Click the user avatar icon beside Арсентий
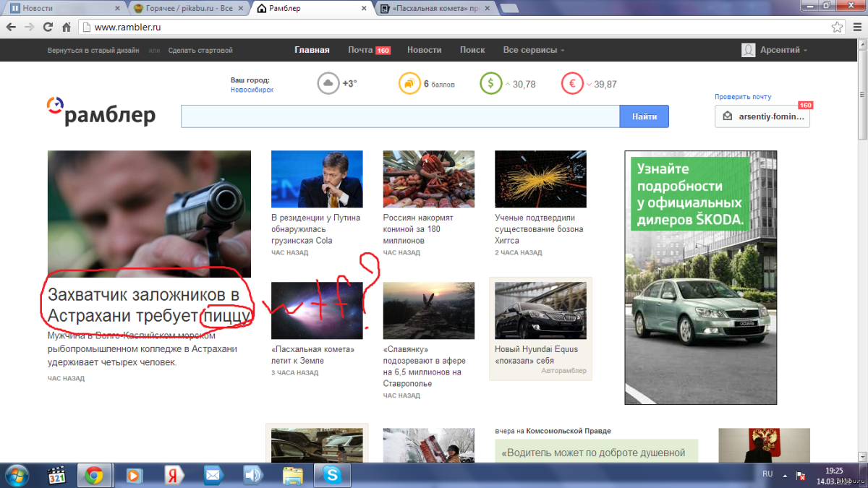This screenshot has height=488, width=868. (x=749, y=50)
